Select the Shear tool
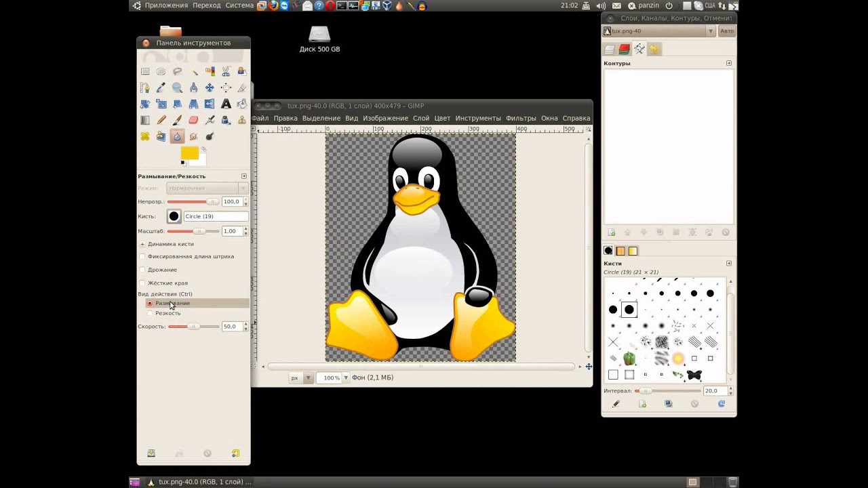This screenshot has width=868, height=488. click(177, 104)
